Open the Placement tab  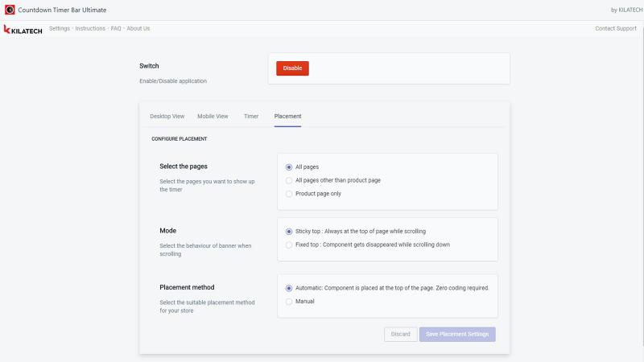[x=287, y=116]
